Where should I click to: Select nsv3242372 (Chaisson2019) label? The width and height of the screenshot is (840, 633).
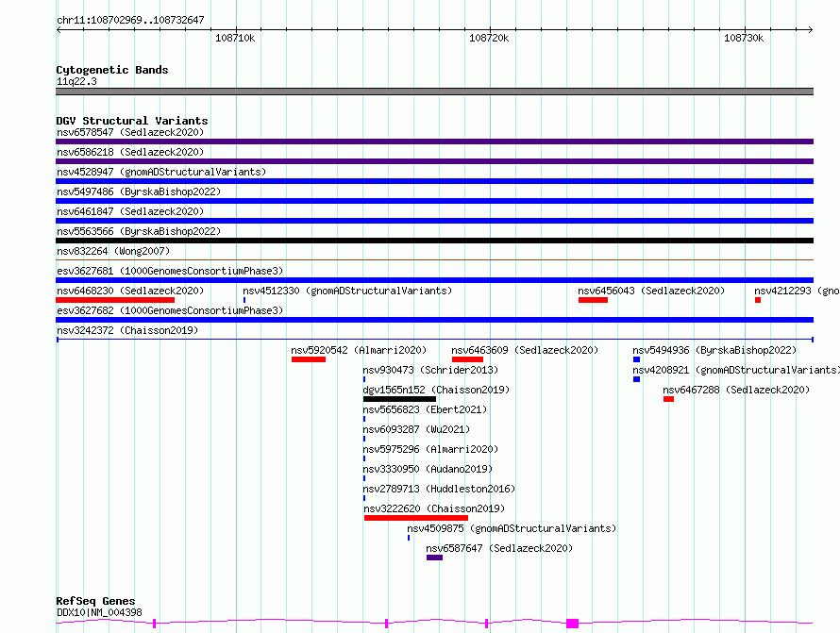[127, 330]
